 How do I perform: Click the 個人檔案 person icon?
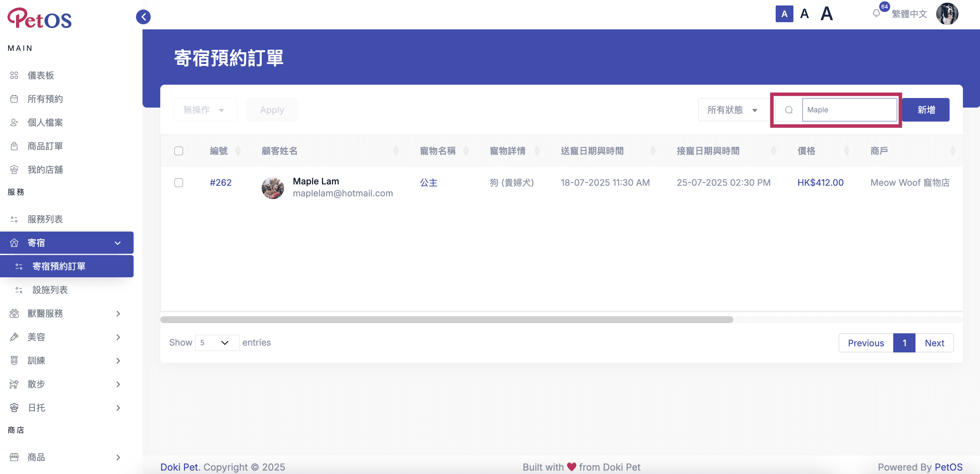[x=14, y=122]
